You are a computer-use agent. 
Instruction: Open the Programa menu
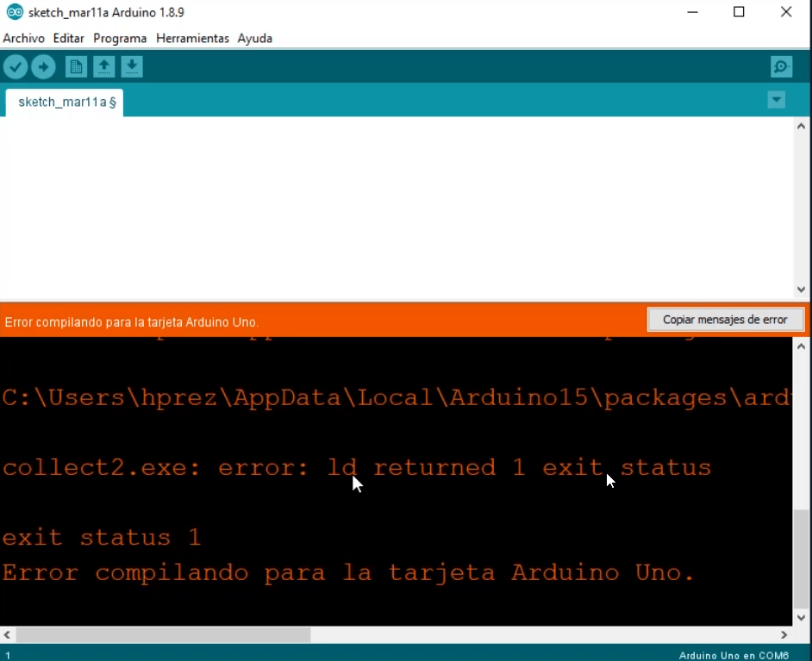point(120,38)
